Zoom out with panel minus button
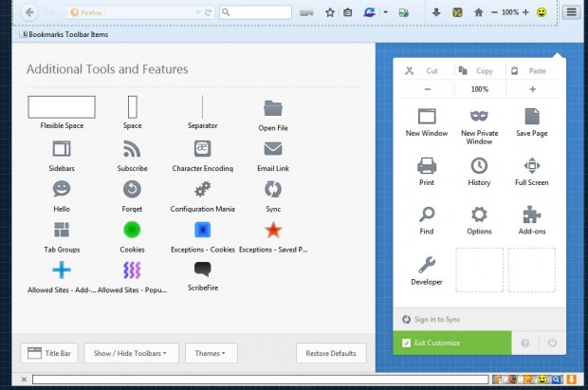Viewport: 588px width, 390px height. [x=428, y=89]
